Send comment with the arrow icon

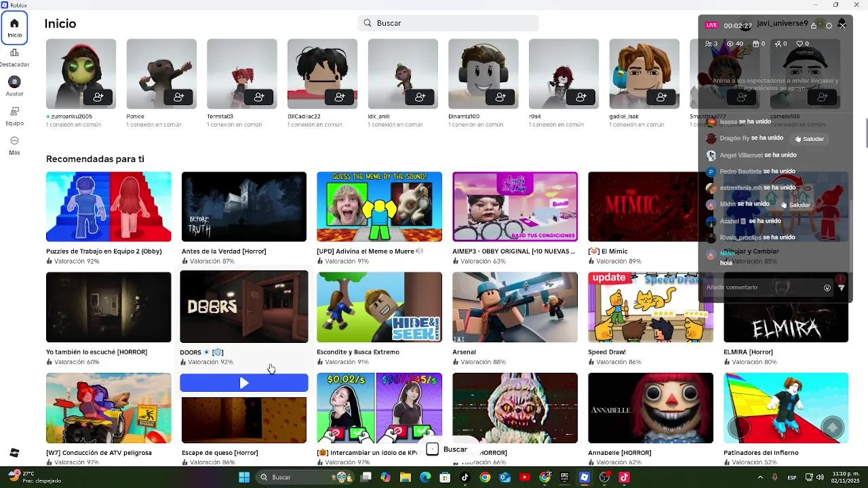[842, 287]
